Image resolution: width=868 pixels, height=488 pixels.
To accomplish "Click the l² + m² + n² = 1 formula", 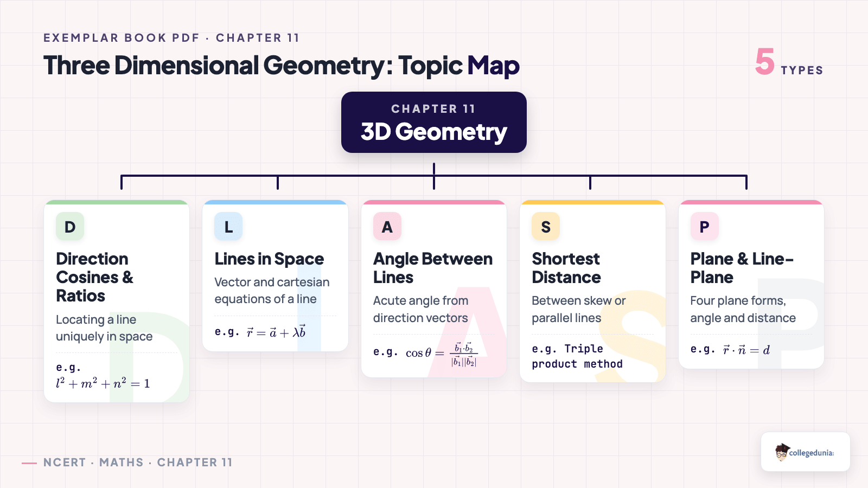I will point(103,383).
